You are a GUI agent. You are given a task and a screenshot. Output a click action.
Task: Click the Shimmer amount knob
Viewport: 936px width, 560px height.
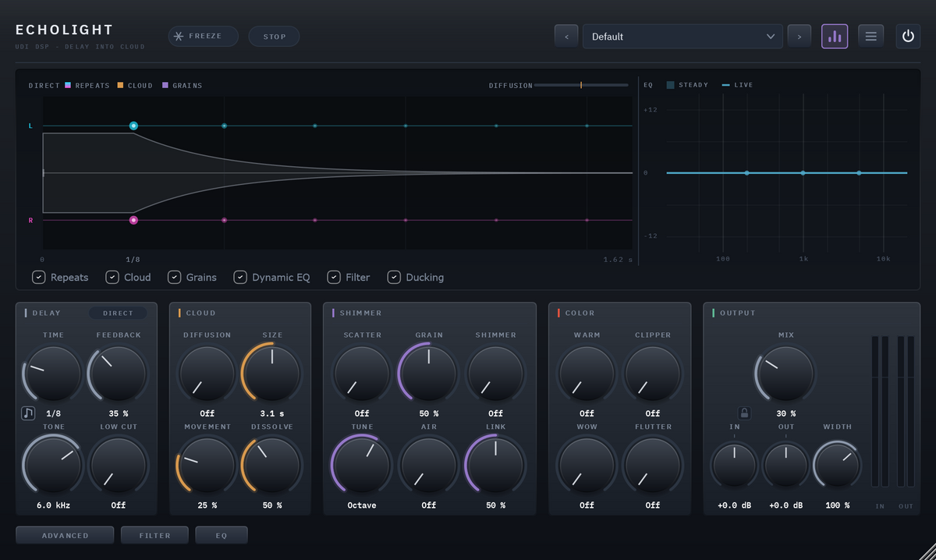point(495,374)
